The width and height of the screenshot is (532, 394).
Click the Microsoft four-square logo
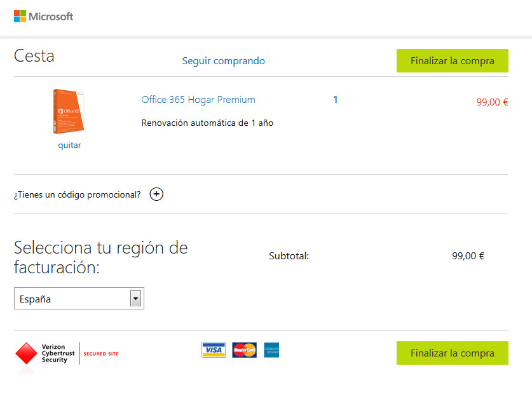click(20, 17)
